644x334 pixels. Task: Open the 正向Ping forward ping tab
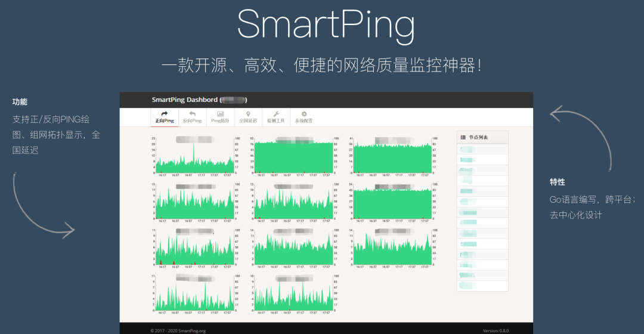(x=165, y=117)
